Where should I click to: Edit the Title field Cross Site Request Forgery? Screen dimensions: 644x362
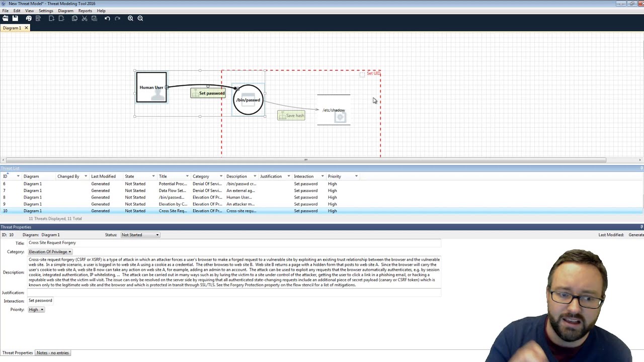pyautogui.click(x=234, y=243)
